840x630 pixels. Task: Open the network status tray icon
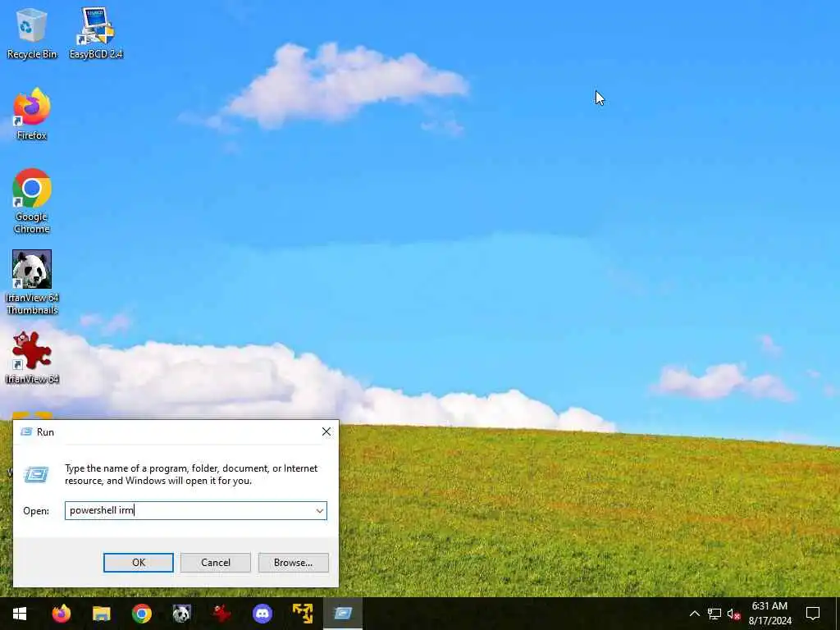click(714, 614)
